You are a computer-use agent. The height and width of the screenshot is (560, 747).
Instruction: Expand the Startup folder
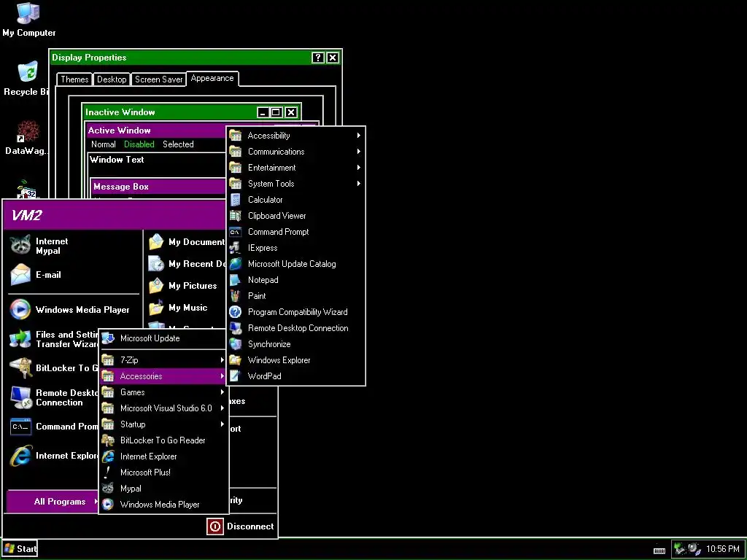pos(163,424)
